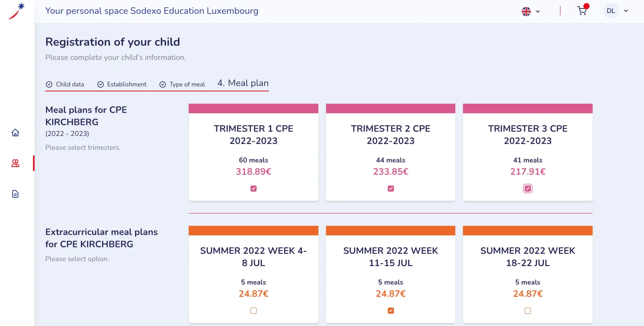Open the shopping cart
This screenshot has width=644, height=326.
[582, 11]
